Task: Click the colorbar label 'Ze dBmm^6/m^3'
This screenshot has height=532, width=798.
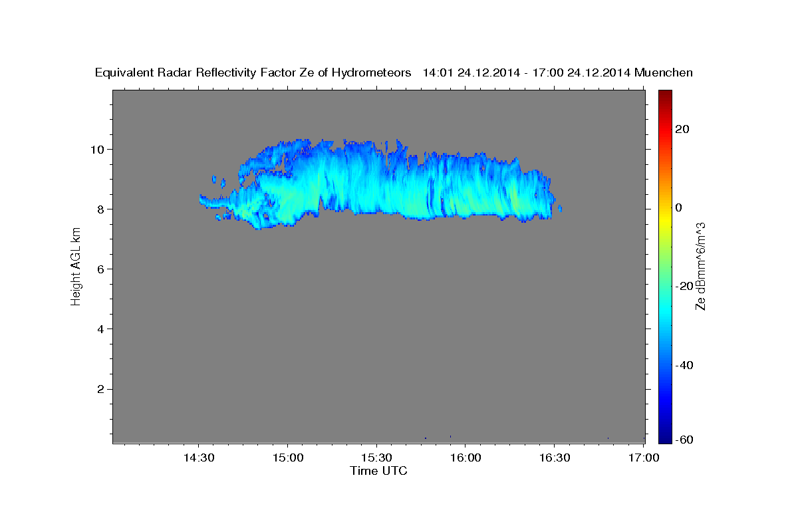Action: [700, 266]
